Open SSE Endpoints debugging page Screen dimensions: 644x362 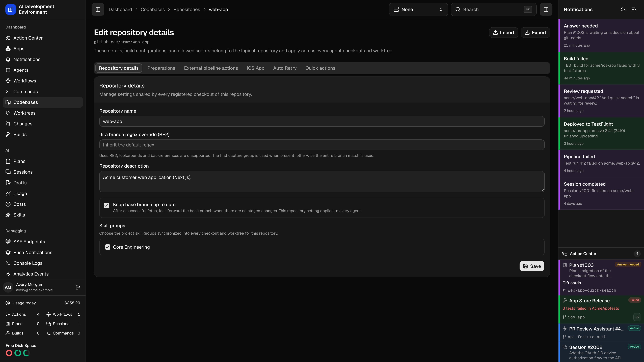pos(43,242)
